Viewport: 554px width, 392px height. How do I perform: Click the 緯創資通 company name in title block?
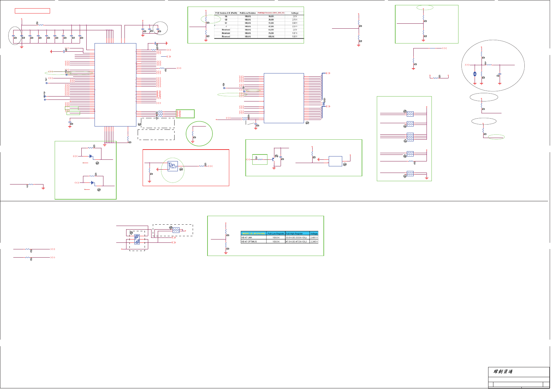(x=503, y=372)
